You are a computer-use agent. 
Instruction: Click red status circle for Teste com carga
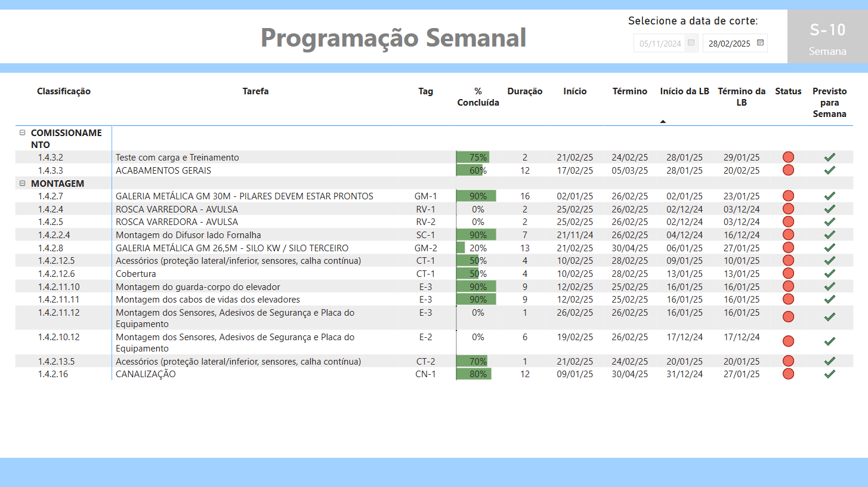[788, 158]
